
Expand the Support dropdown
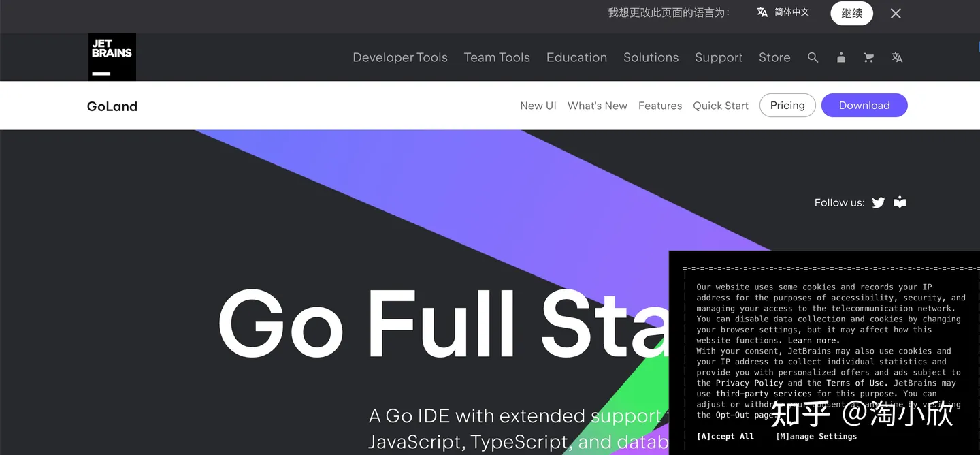(719, 57)
